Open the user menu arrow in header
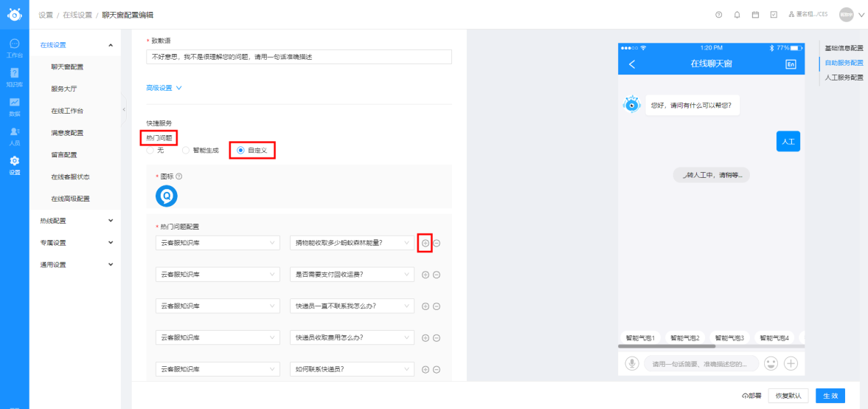 [x=860, y=15]
